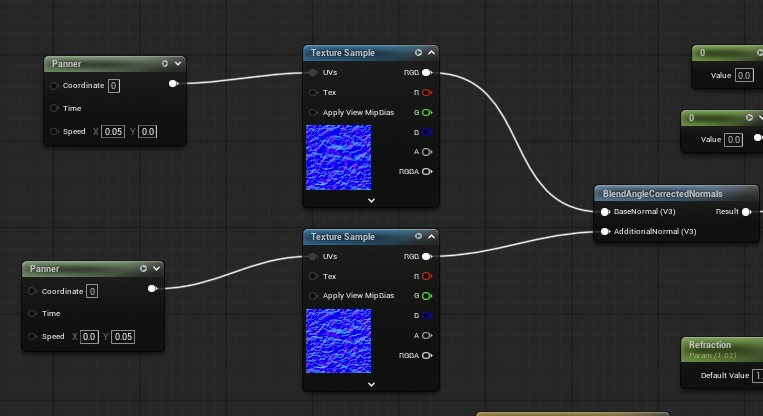The image size is (763, 416).
Task: Click red R output pin on bottom Texture Sample
Action: (427, 276)
